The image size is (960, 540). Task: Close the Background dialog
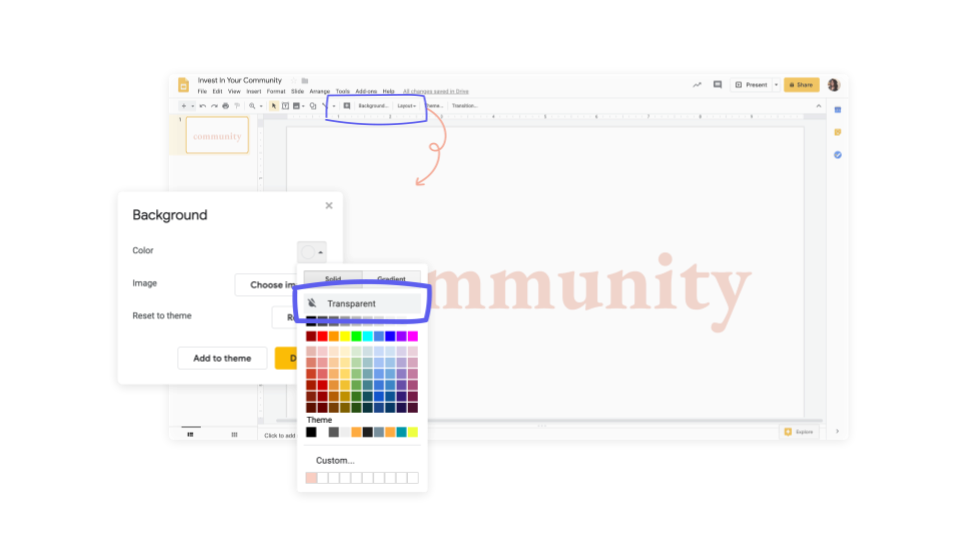pos(329,206)
